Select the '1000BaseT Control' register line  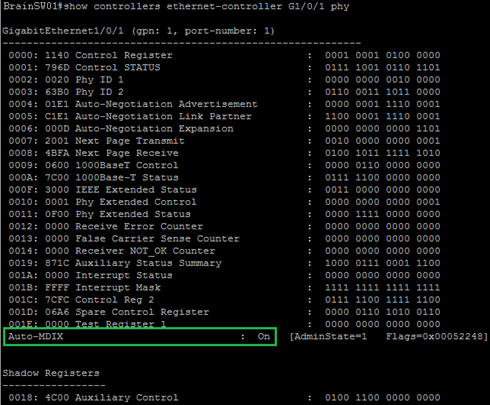224,165
